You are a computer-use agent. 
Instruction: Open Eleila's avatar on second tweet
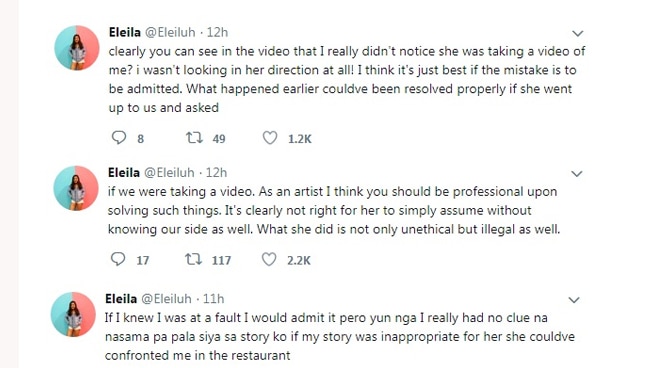76,188
